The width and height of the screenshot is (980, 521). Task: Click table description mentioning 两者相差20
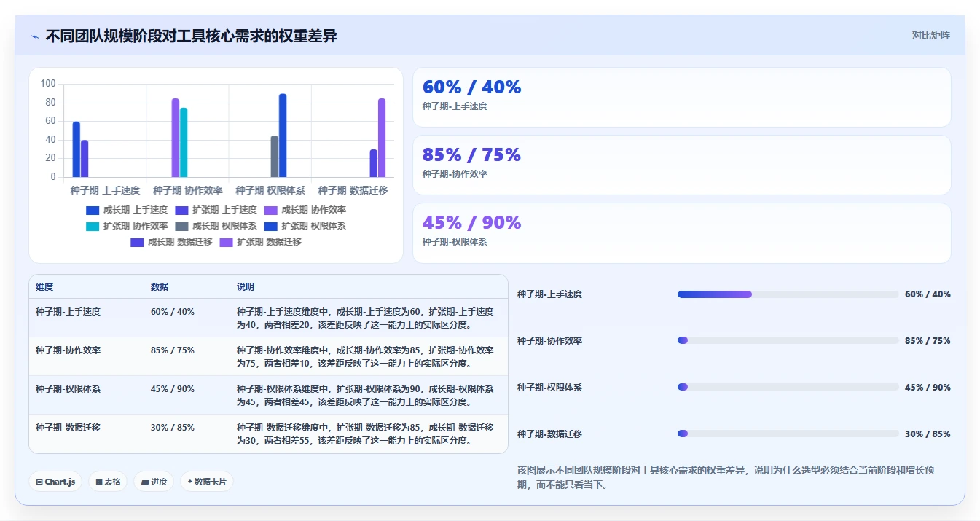[366, 318]
